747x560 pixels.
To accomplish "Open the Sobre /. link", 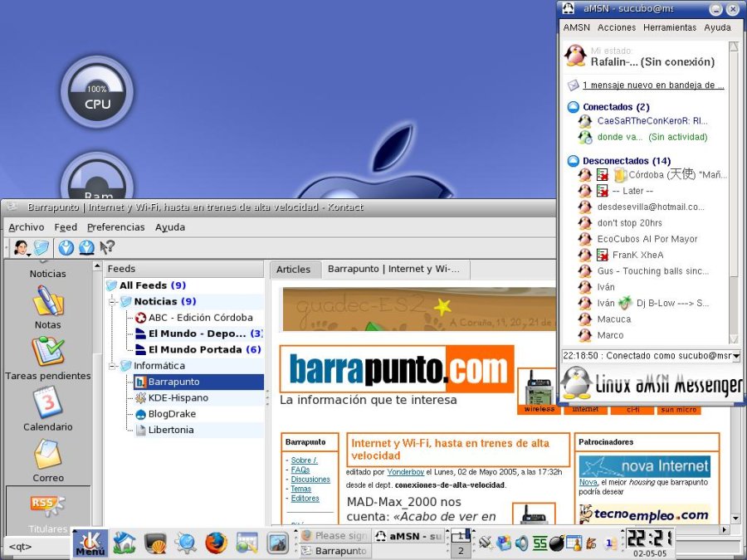I will tap(304, 460).
